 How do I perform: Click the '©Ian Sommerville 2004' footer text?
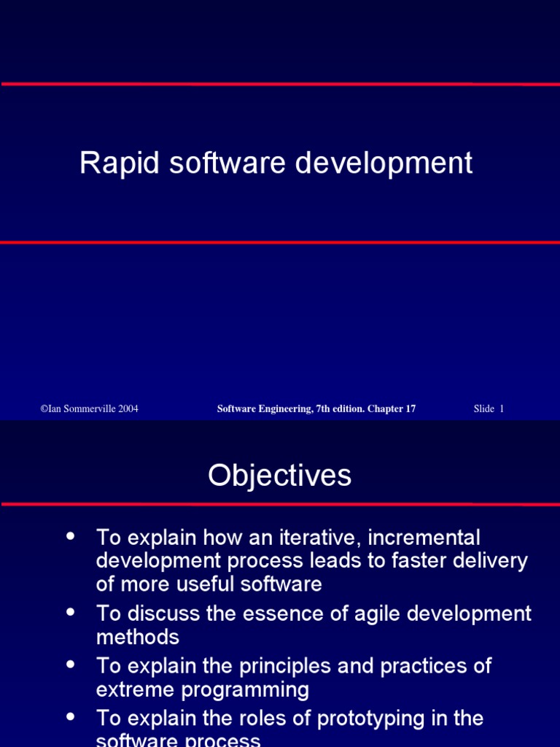[x=90, y=409]
